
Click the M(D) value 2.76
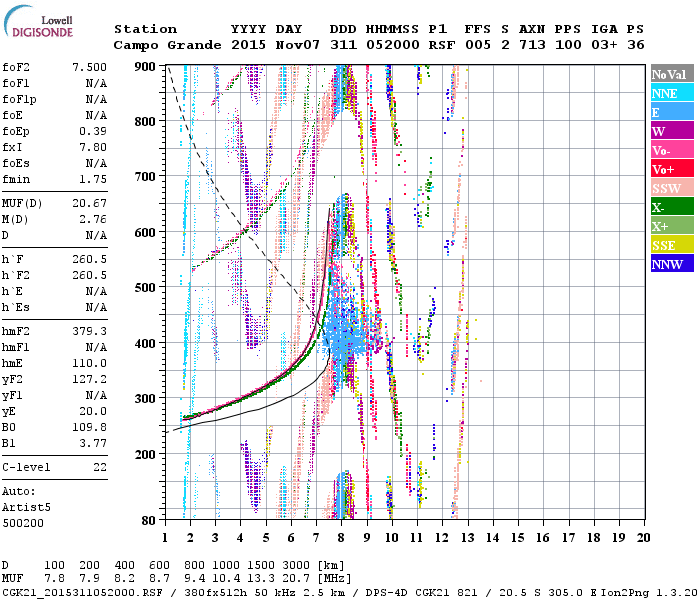tap(93, 220)
